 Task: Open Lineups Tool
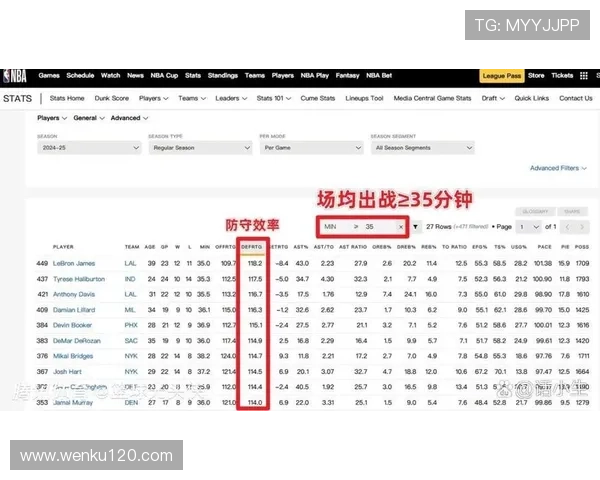tap(364, 98)
